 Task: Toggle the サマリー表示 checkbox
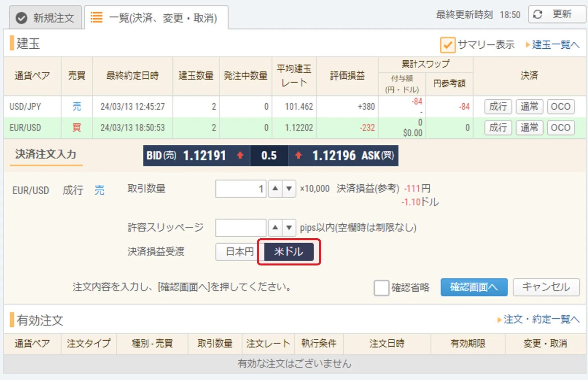pyautogui.click(x=447, y=45)
